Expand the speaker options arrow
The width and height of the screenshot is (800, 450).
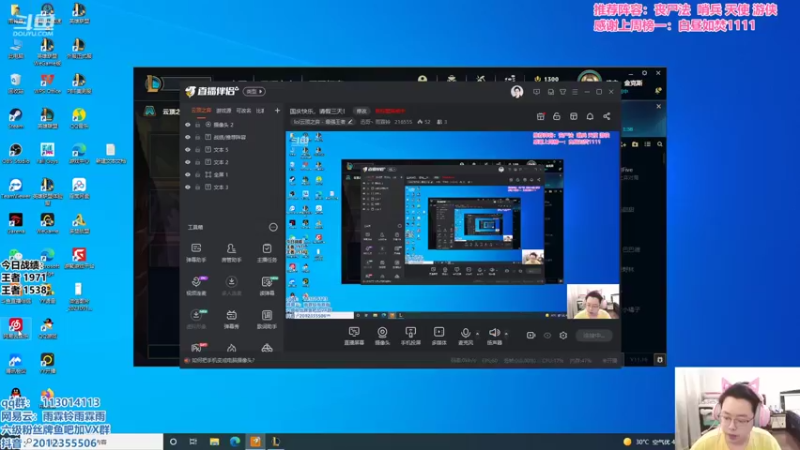tap(506, 334)
